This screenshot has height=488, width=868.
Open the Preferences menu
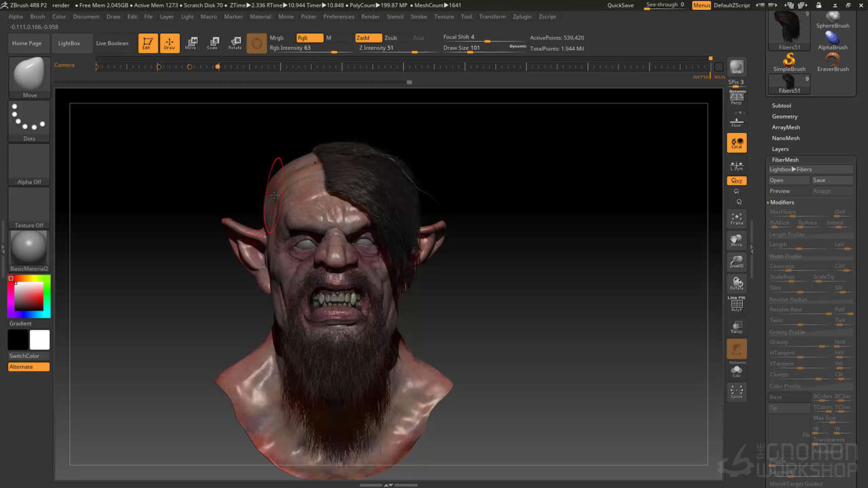(338, 16)
